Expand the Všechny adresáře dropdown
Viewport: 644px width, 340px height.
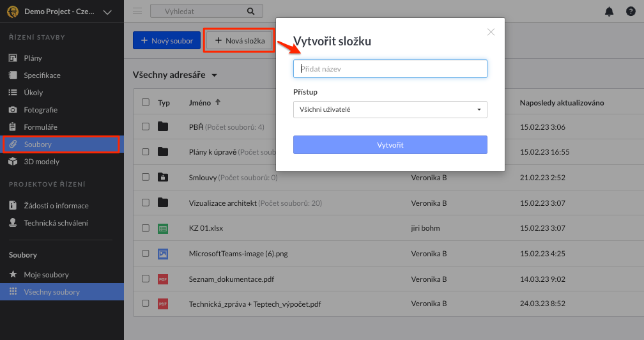pos(214,75)
